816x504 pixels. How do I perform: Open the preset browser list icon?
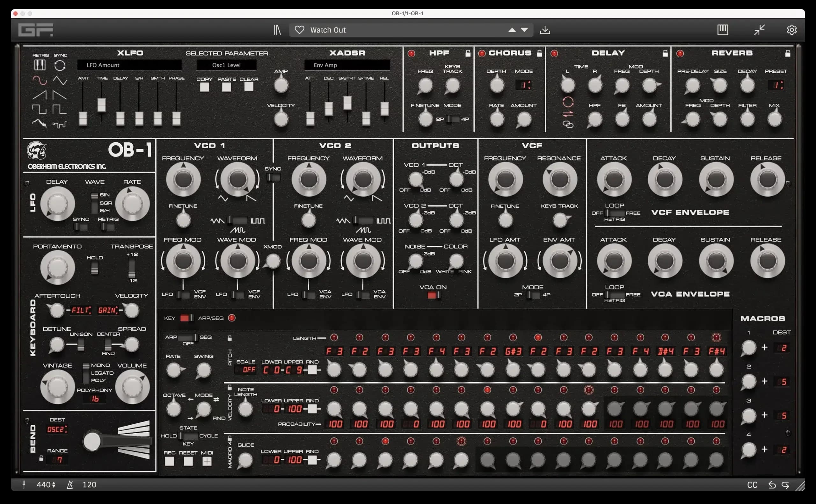pyautogui.click(x=277, y=30)
